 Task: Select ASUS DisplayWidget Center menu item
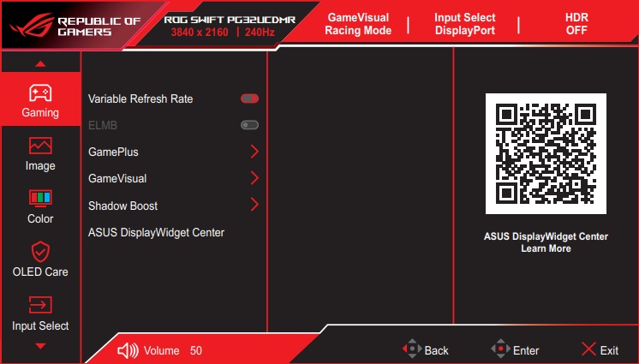coord(156,232)
